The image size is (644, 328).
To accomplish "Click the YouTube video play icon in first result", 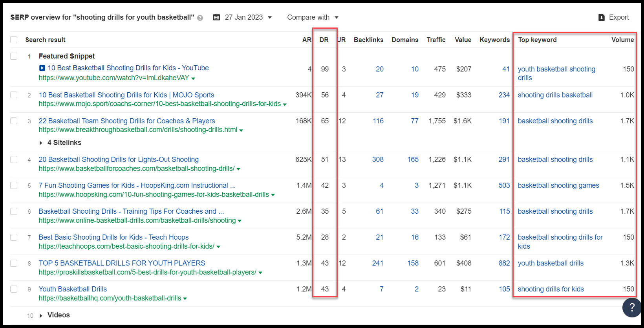I will click(x=42, y=68).
